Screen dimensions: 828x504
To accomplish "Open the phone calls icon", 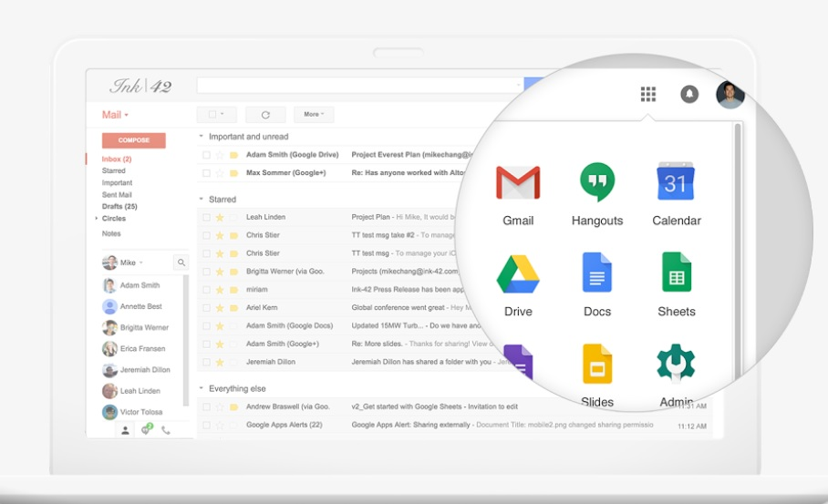I will (166, 431).
